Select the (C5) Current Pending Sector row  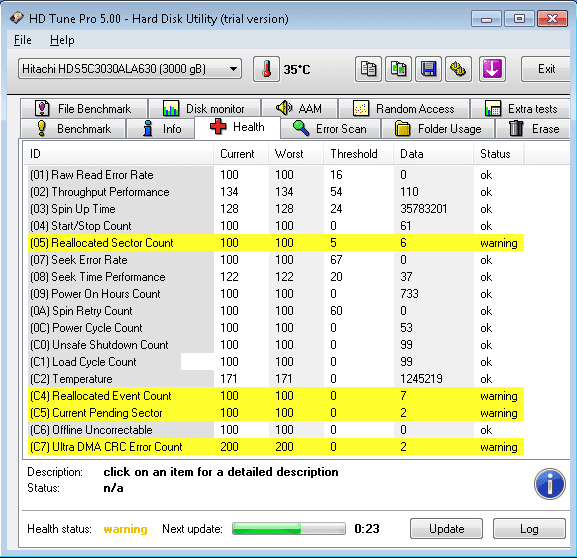coord(276,413)
